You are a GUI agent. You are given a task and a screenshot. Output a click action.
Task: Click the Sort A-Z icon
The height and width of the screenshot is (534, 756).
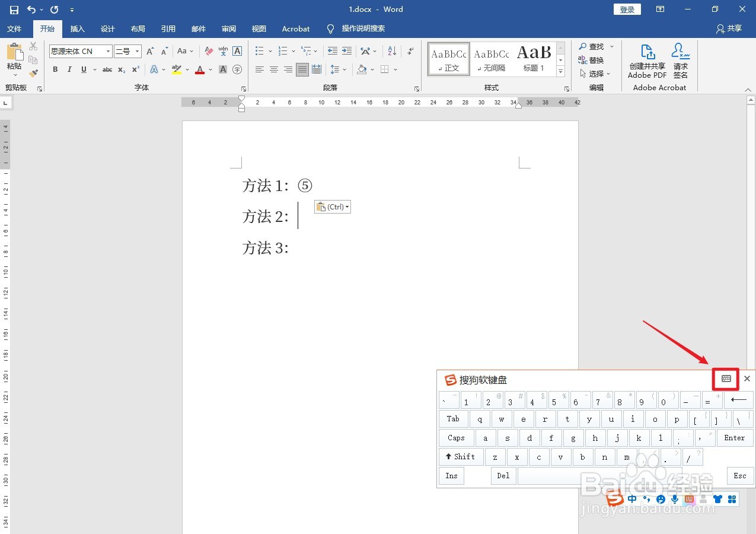pyautogui.click(x=392, y=52)
